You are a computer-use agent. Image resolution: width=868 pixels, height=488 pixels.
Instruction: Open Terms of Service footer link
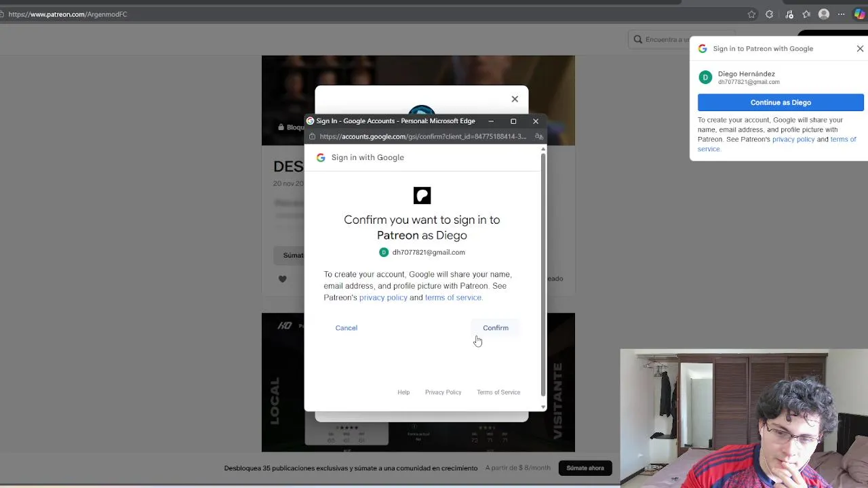(x=498, y=392)
